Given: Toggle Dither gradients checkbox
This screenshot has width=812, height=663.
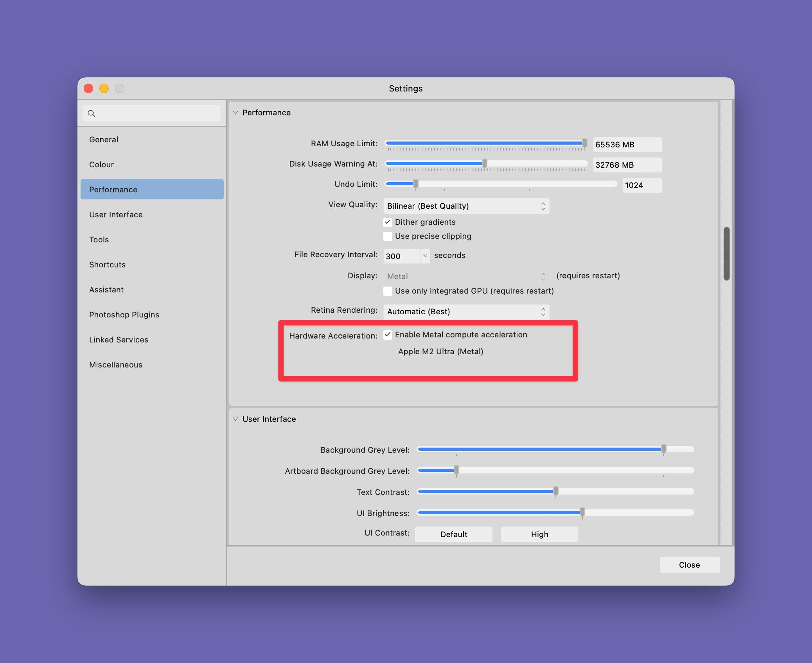Looking at the screenshot, I should tap(388, 222).
